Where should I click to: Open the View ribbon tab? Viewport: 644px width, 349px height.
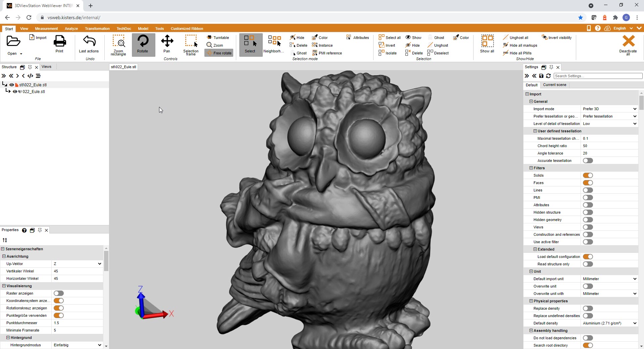click(x=24, y=29)
